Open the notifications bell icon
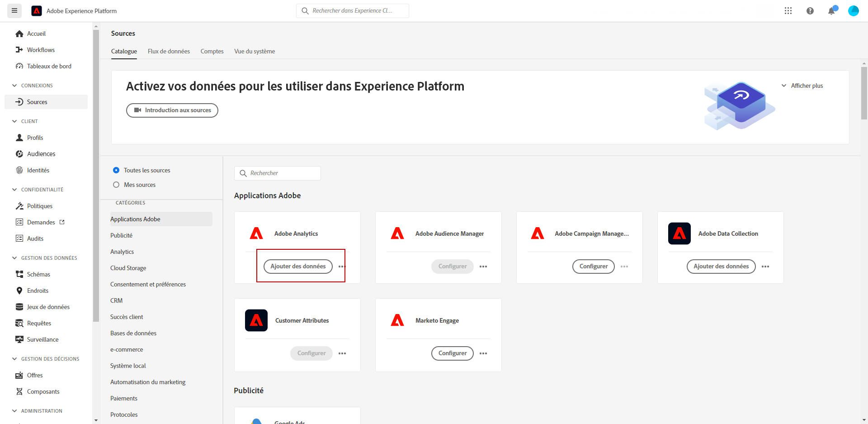 pos(831,11)
